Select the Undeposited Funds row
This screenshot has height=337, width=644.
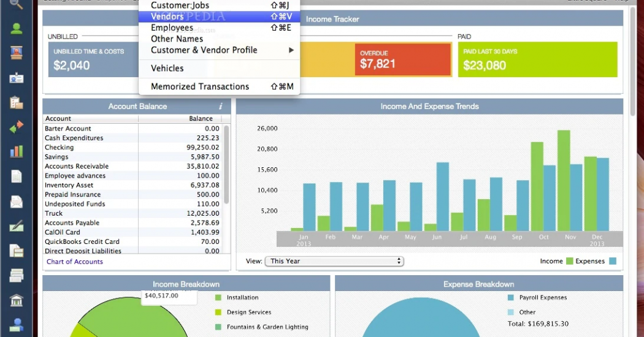[x=132, y=204]
